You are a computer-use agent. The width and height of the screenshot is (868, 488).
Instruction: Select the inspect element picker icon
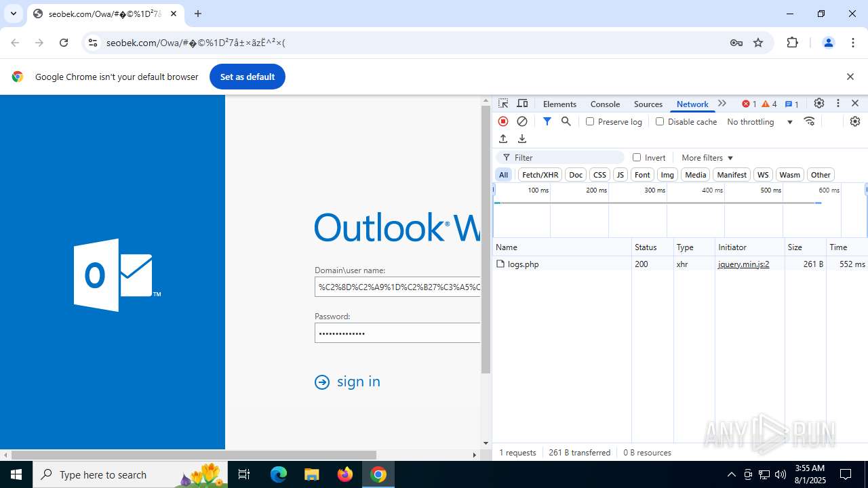[x=503, y=104]
